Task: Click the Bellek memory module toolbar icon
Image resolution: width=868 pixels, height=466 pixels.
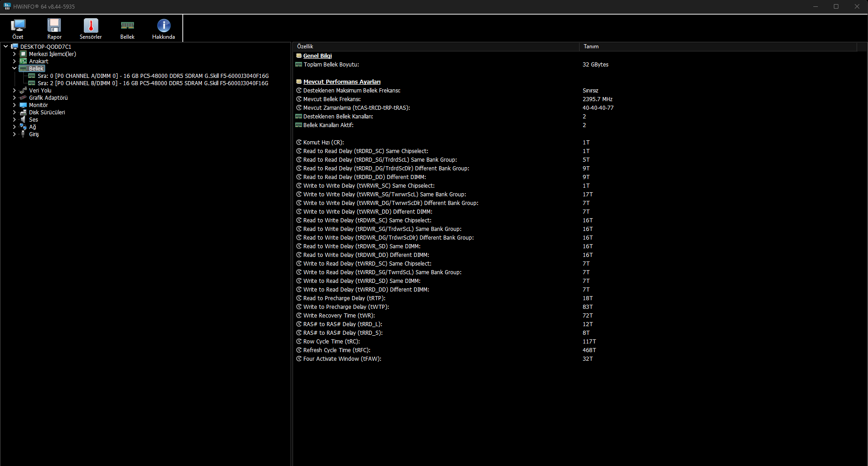Action: 127,26
